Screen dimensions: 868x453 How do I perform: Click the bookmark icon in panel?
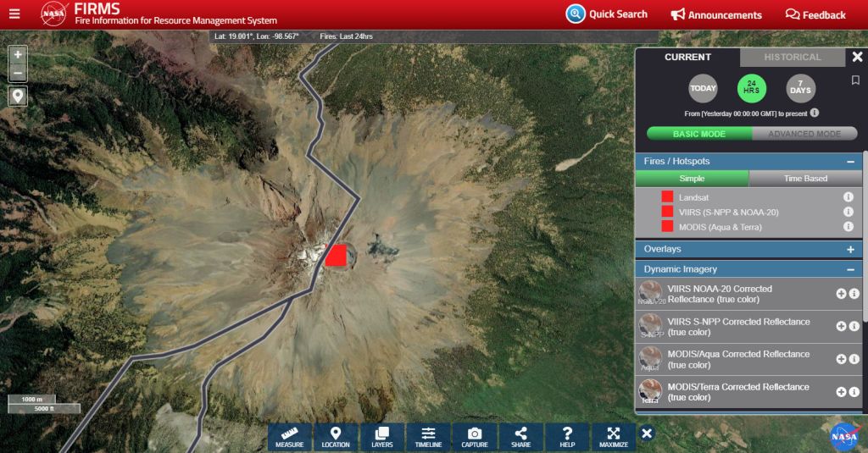pos(855,80)
